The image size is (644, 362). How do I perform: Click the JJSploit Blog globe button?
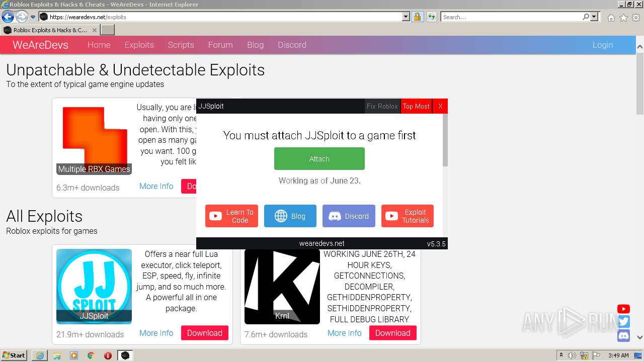(290, 216)
